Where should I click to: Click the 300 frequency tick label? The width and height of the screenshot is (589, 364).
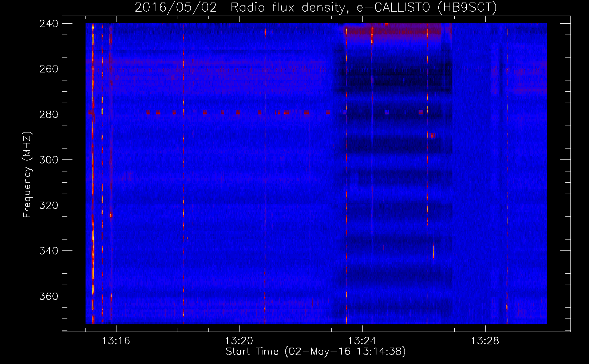pos(49,160)
